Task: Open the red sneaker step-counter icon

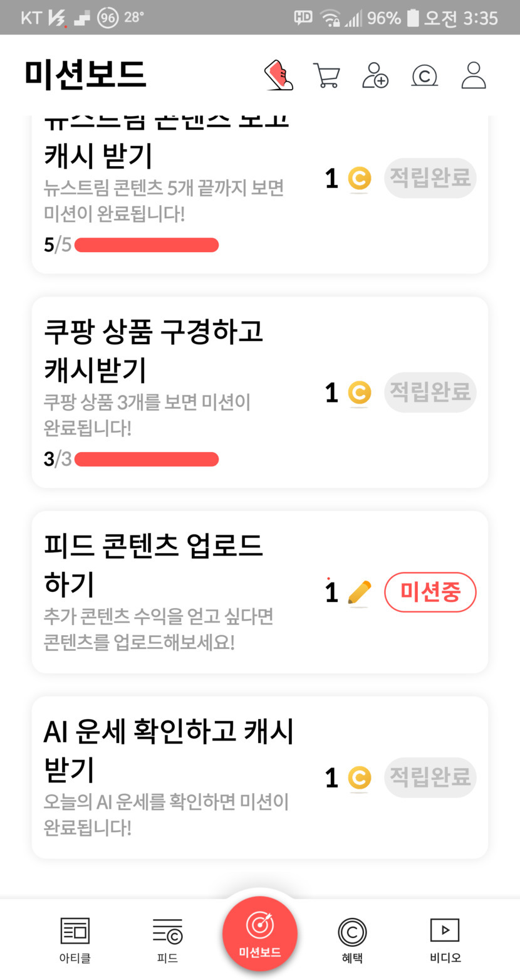Action: click(279, 75)
